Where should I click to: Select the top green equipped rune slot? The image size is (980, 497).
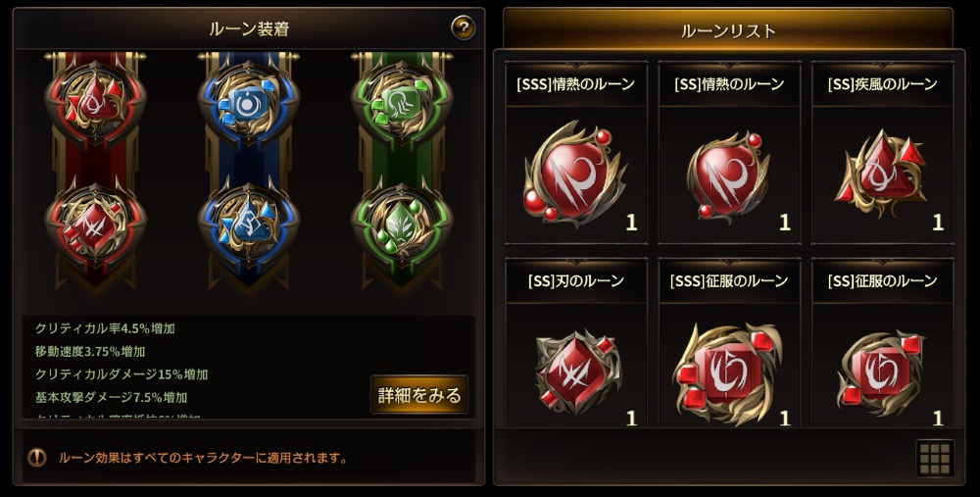pyautogui.click(x=402, y=102)
